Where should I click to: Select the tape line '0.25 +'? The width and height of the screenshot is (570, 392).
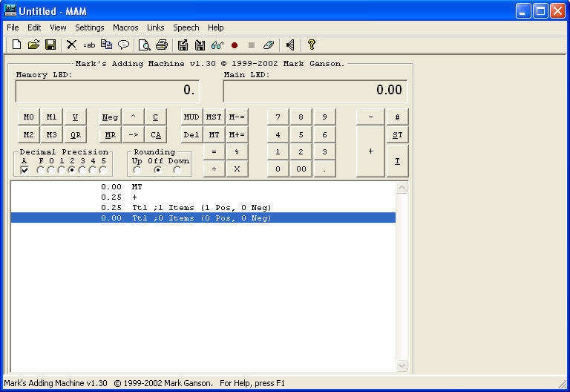203,197
